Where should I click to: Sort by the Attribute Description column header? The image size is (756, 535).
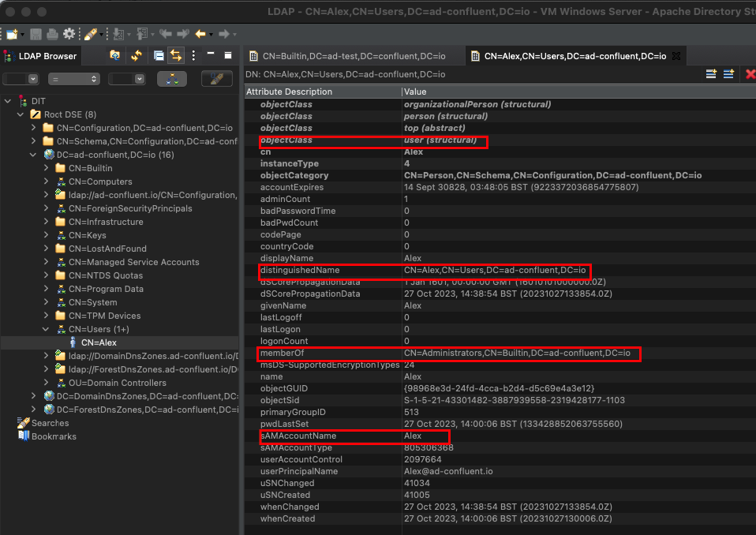click(x=323, y=92)
